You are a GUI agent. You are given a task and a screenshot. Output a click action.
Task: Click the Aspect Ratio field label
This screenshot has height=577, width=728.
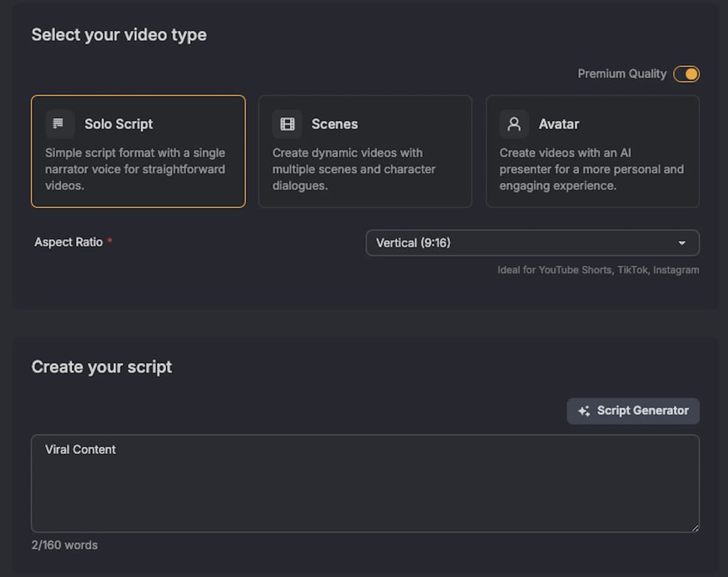tap(68, 242)
